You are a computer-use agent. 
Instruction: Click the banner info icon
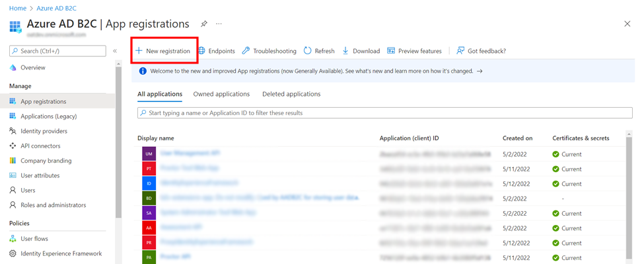(x=143, y=71)
